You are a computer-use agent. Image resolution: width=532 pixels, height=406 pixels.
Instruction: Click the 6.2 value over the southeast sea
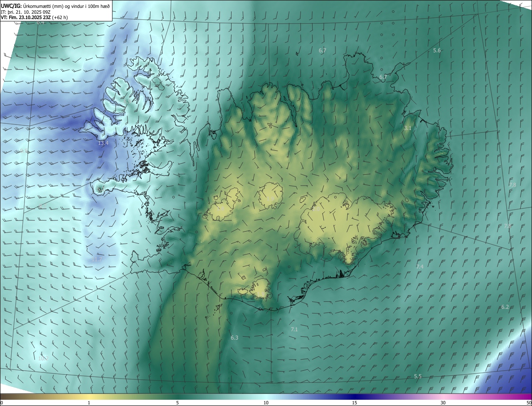pyautogui.click(x=505, y=307)
